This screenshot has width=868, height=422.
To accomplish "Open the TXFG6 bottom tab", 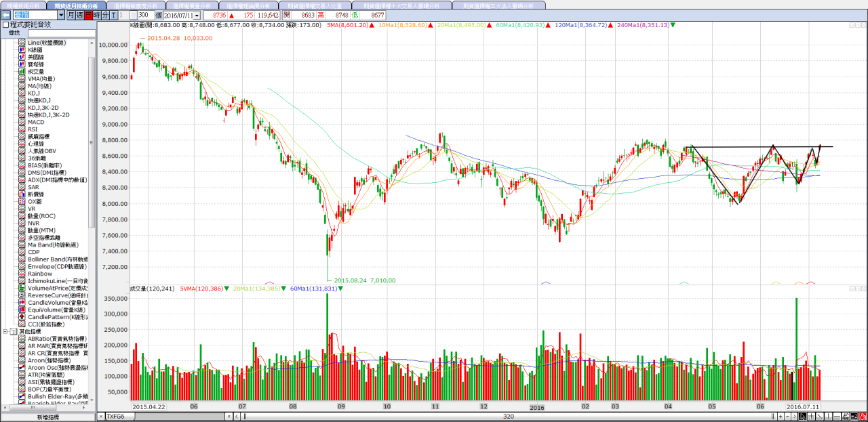I will (x=117, y=417).
